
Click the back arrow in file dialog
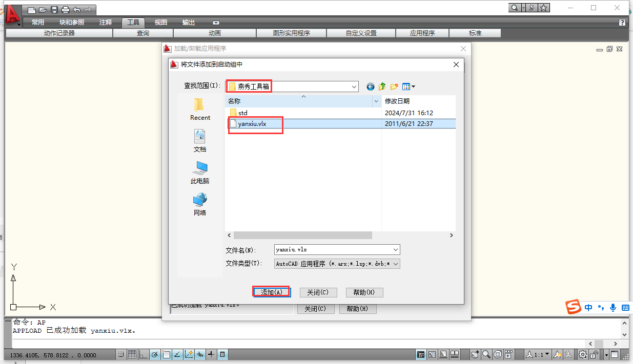pos(371,87)
